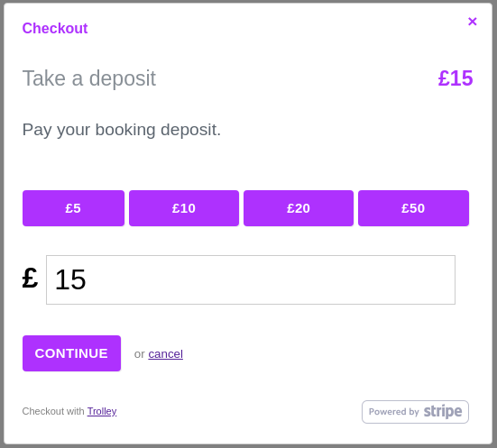
Task: Click the stripe logo in the badge
Action: pos(443,411)
